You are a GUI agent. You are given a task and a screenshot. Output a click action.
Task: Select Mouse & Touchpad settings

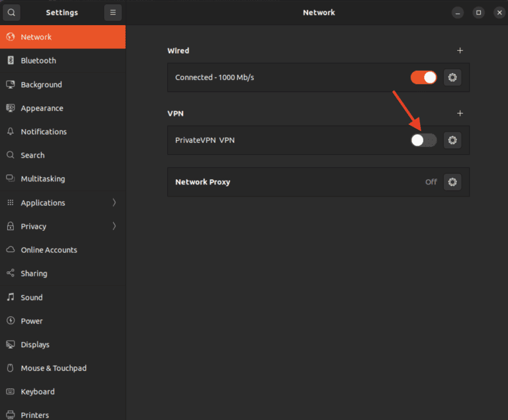(54, 368)
